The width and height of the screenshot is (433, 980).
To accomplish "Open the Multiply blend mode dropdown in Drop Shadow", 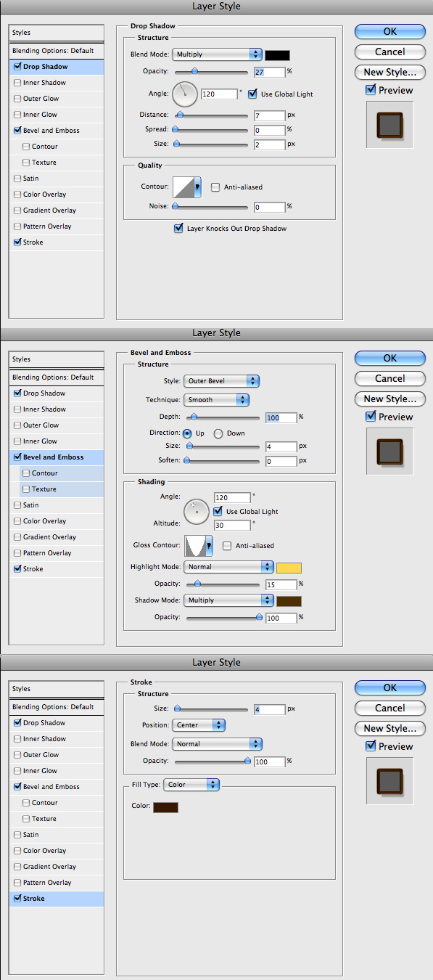I will [x=217, y=54].
